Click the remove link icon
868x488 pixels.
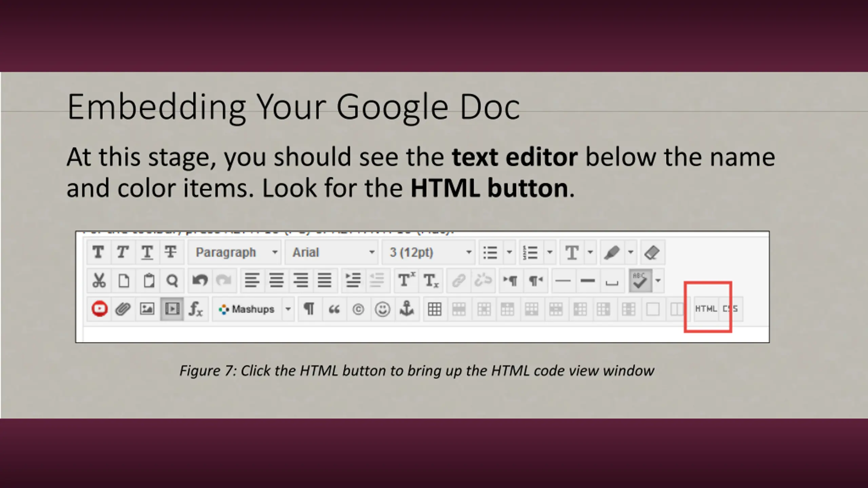coord(483,281)
